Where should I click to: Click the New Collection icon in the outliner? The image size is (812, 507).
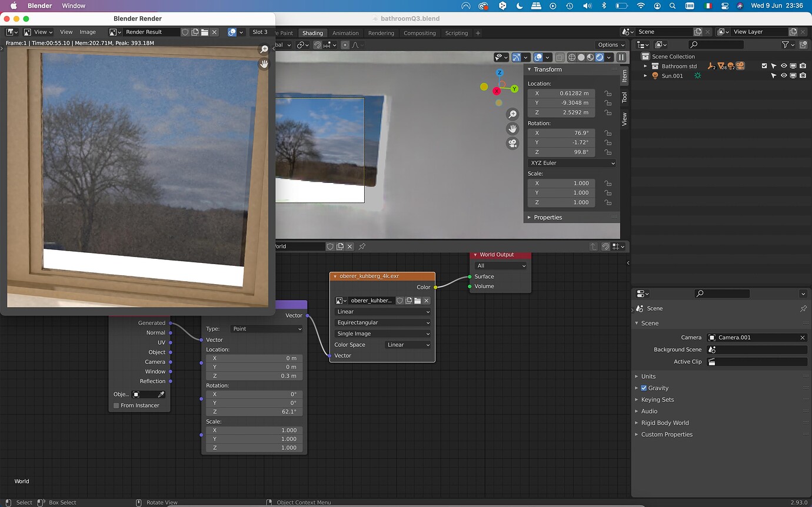tap(803, 44)
